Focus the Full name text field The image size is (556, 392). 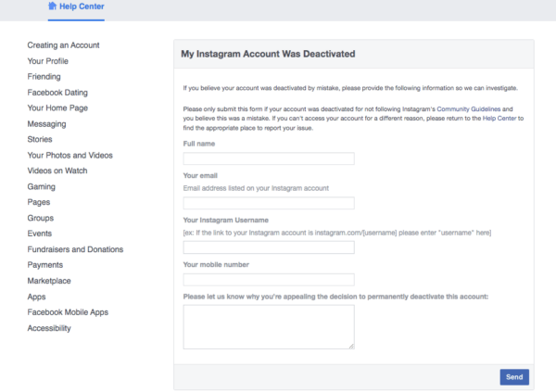pos(269,158)
